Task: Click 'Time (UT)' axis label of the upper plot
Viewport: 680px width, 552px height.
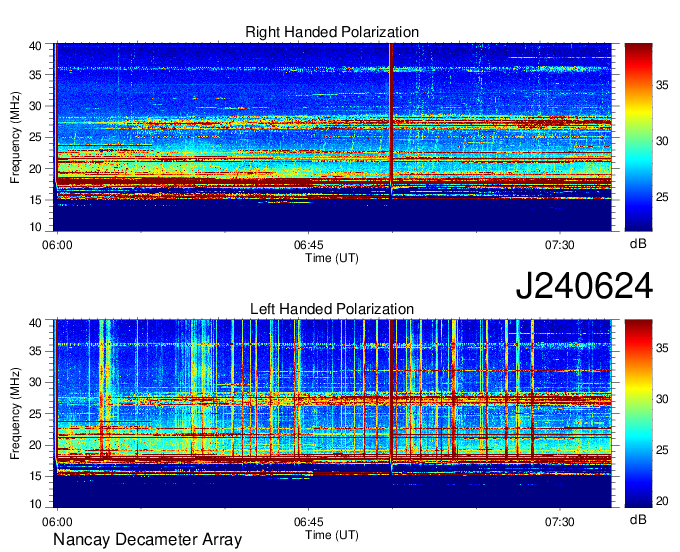Action: tap(332, 258)
